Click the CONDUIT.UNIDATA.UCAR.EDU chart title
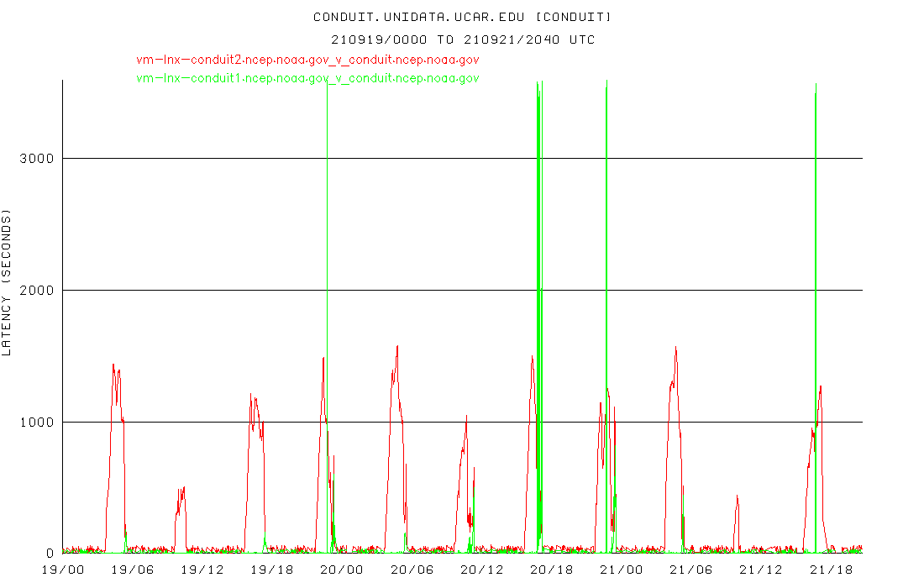The height and width of the screenshot is (588, 924). (463, 17)
